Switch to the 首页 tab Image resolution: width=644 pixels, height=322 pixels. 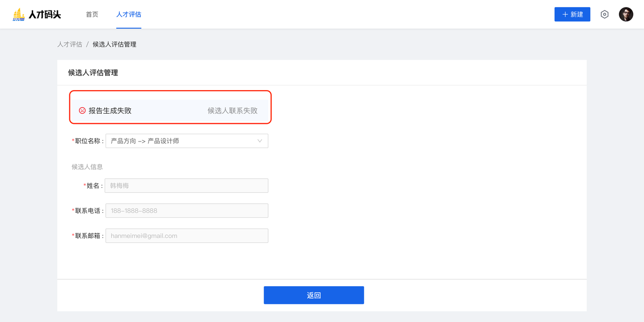[x=92, y=15]
